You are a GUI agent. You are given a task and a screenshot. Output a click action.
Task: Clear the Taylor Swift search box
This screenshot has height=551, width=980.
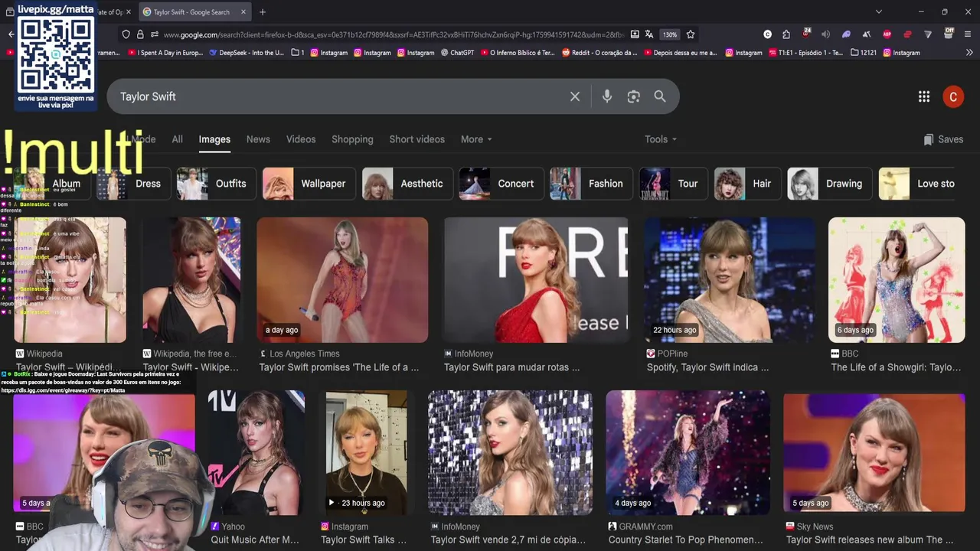pos(575,96)
